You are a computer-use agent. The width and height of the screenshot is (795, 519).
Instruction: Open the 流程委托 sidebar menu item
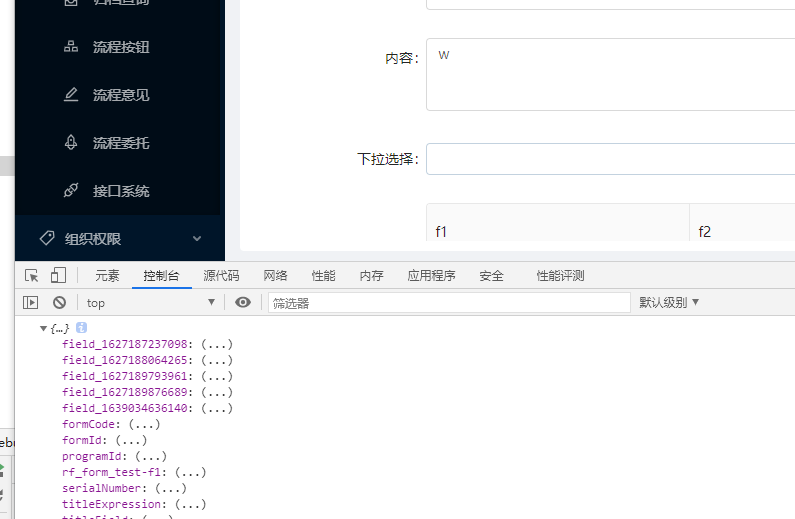click(120, 143)
